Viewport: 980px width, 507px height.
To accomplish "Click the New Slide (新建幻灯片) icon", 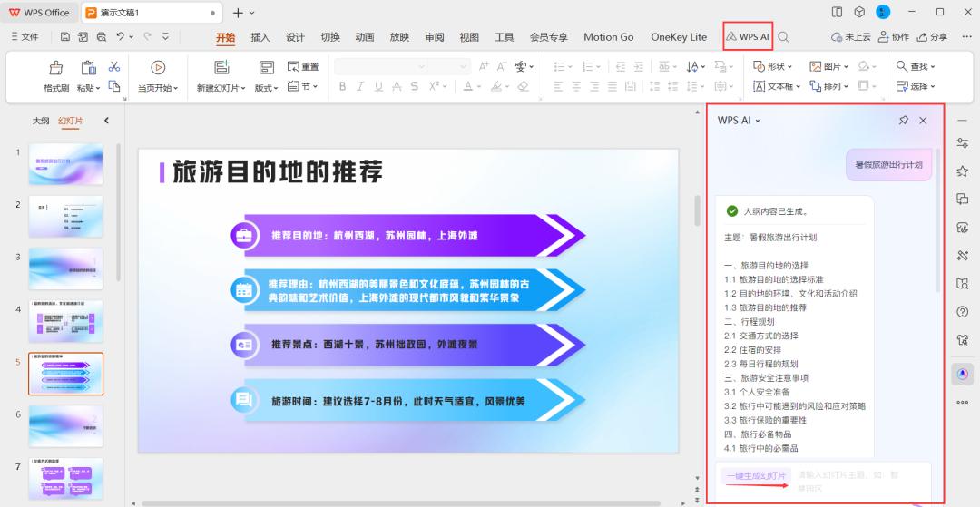I will point(221,67).
